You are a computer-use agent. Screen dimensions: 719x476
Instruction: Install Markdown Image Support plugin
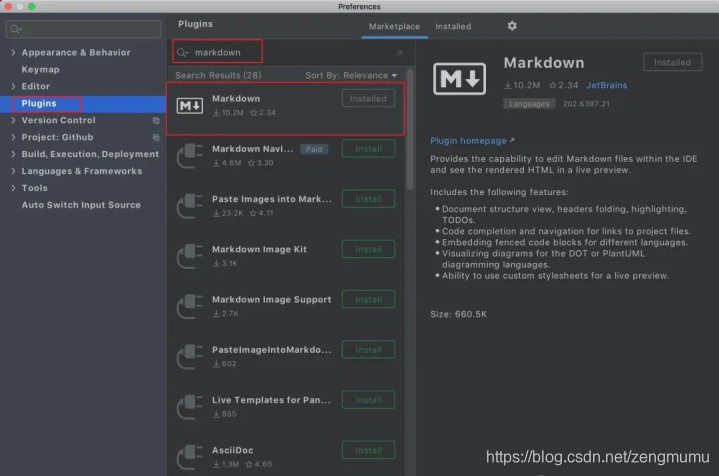click(368, 299)
